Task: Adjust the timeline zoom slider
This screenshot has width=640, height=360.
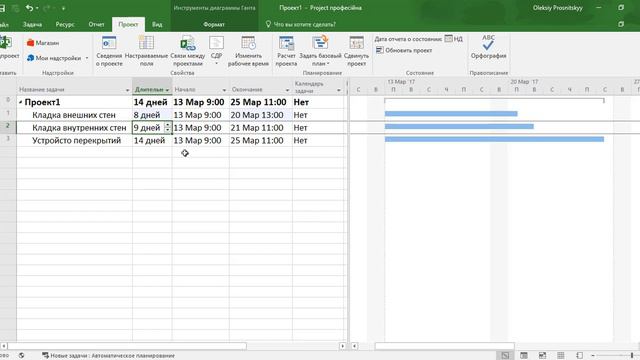Action: click(631, 356)
